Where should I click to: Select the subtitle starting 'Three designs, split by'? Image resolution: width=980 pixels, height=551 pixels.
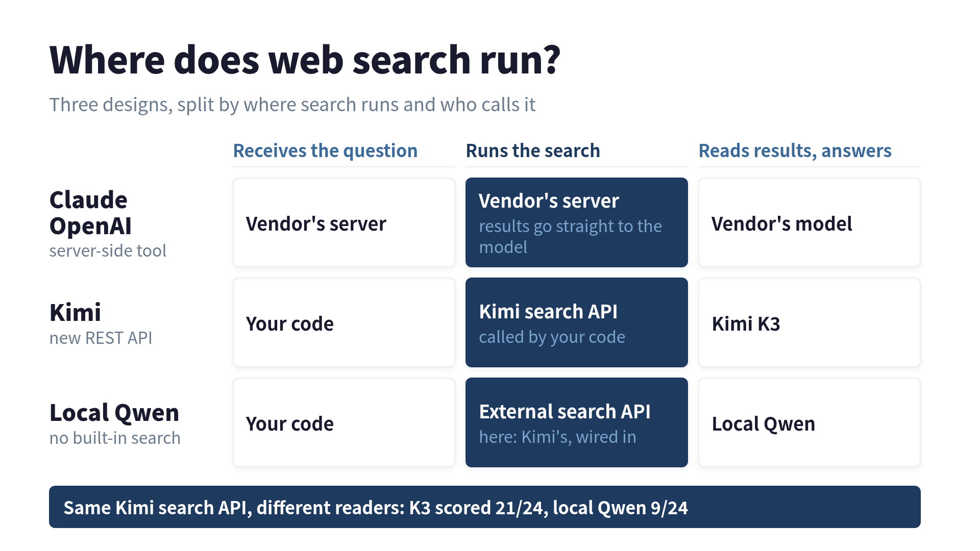pyautogui.click(x=292, y=105)
